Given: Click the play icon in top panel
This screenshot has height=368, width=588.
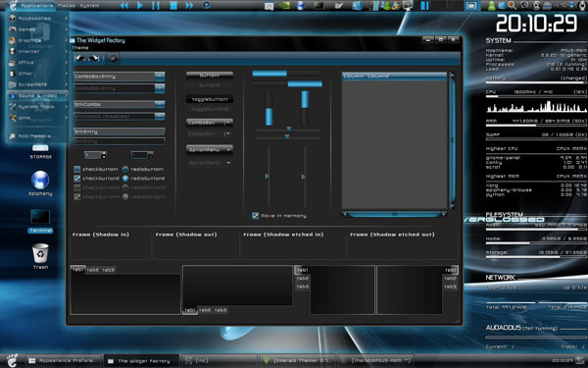Looking at the screenshot, I should click(x=139, y=5).
